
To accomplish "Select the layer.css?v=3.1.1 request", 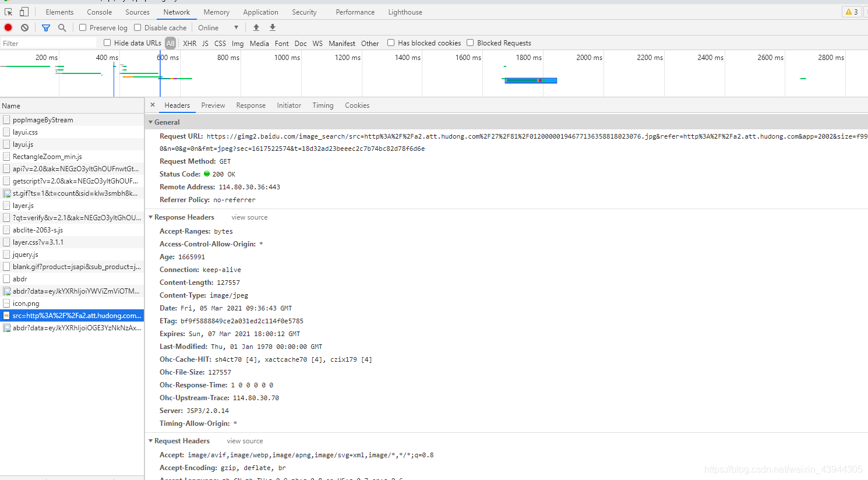I will point(72,242).
